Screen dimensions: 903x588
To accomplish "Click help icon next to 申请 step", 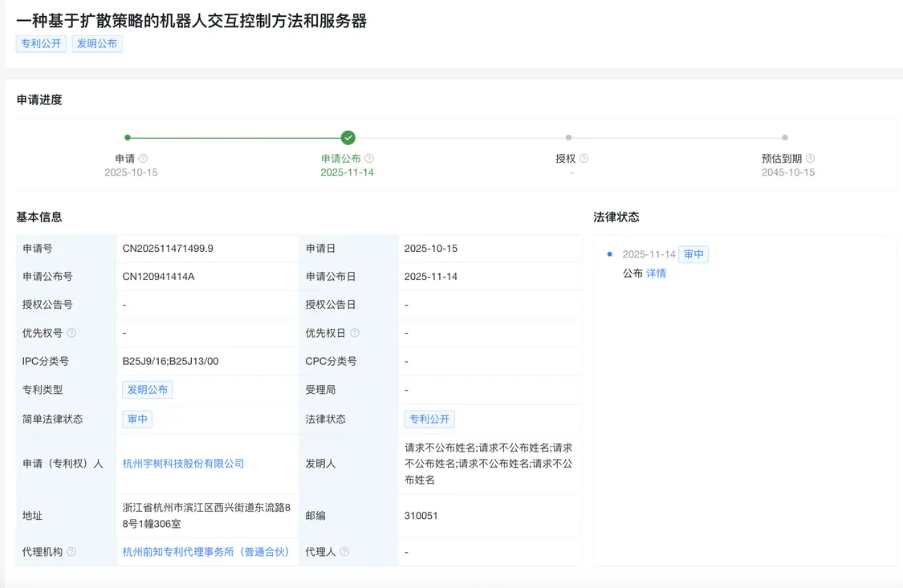I will 143,159.
